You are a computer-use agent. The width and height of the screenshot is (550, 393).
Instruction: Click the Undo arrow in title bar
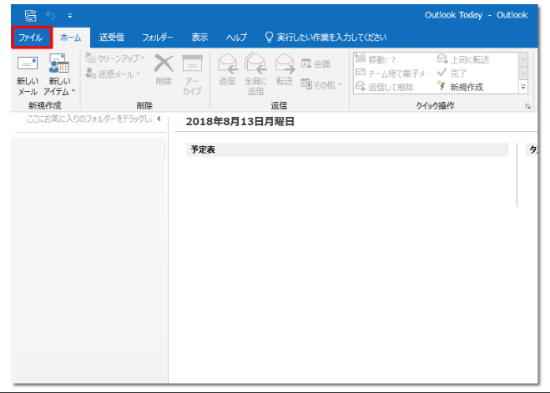(x=51, y=15)
